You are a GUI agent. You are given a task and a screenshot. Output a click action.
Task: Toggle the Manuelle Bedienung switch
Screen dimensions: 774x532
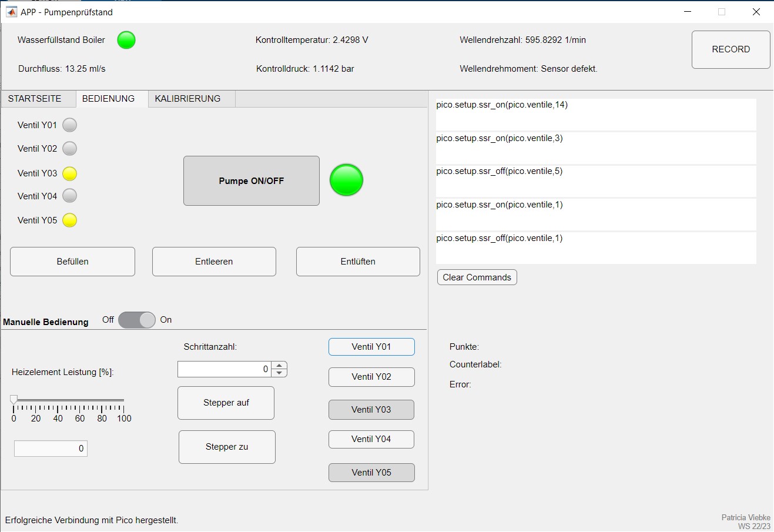[x=137, y=320]
